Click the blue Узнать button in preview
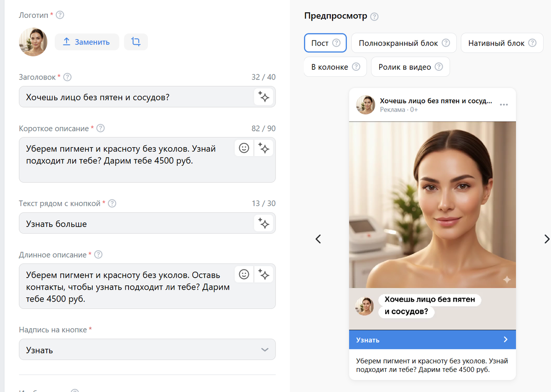The width and height of the screenshot is (551, 392). pos(432,340)
